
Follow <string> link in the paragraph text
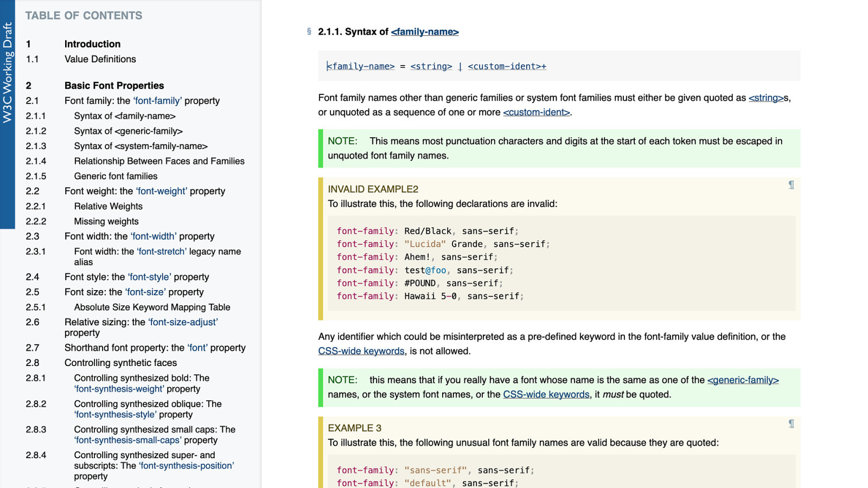pyautogui.click(x=766, y=98)
